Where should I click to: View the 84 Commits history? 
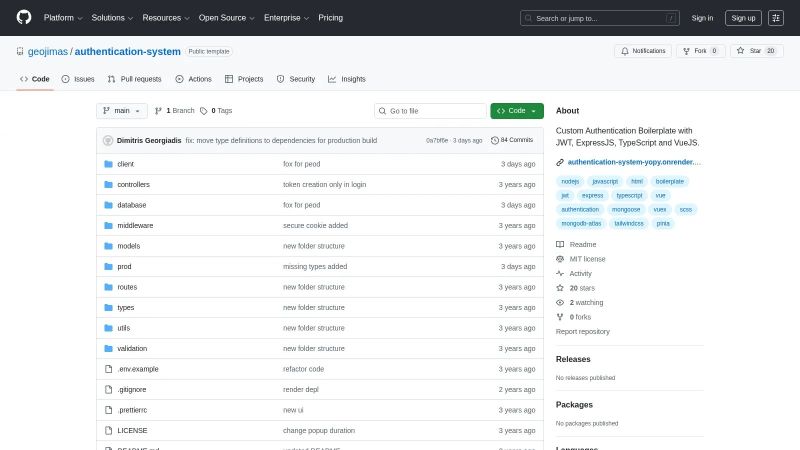512,140
